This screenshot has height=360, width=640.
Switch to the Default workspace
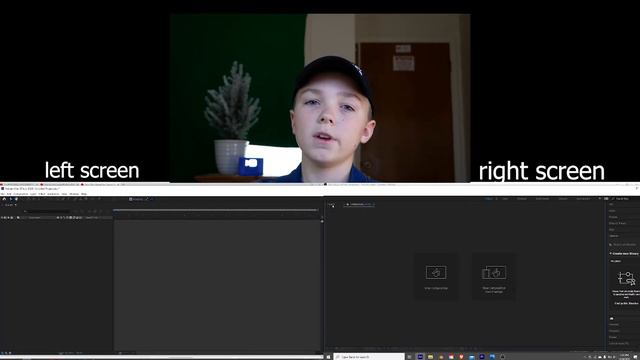click(489, 199)
